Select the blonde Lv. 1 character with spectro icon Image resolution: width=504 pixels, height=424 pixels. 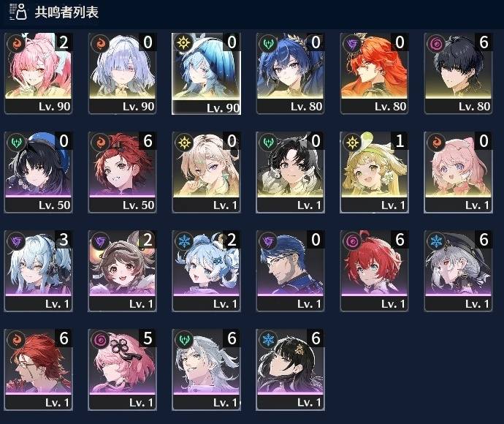206,172
